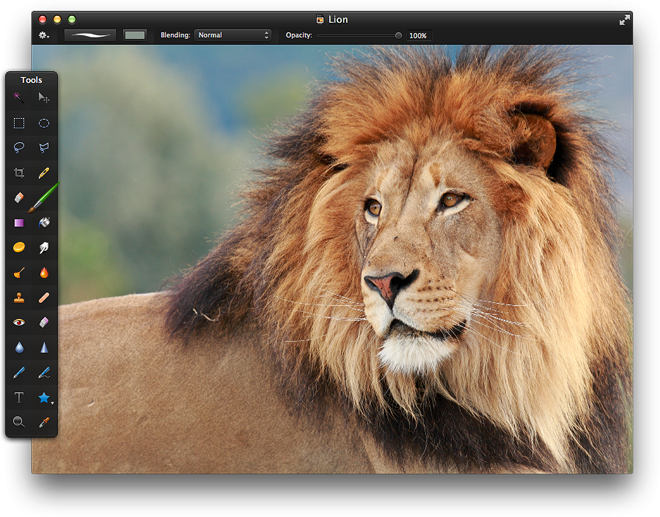Select the Magic Wand tool
Image resolution: width=660 pixels, height=517 pixels.
click(19, 98)
